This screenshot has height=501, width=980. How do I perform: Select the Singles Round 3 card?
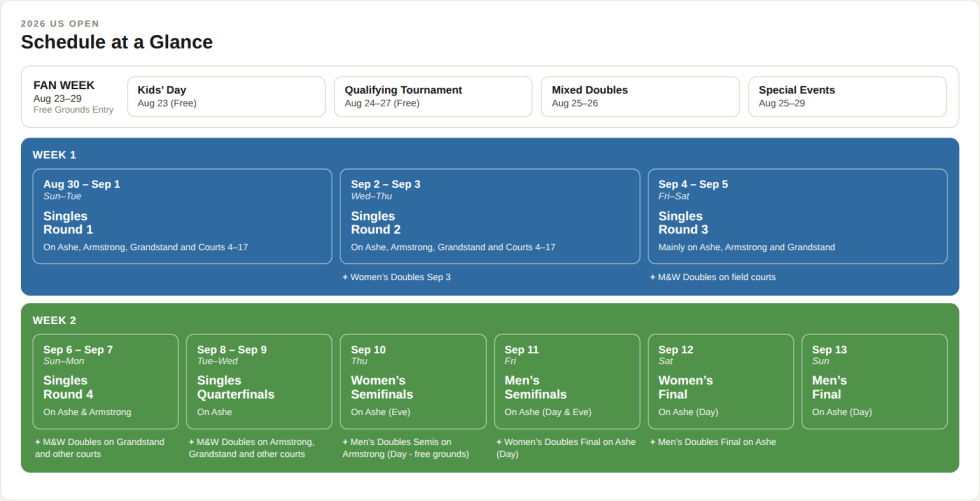[x=798, y=216]
